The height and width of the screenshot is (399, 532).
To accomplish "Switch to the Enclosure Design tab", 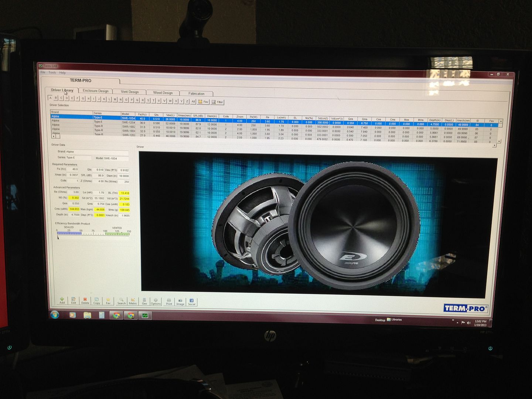I will pos(96,91).
